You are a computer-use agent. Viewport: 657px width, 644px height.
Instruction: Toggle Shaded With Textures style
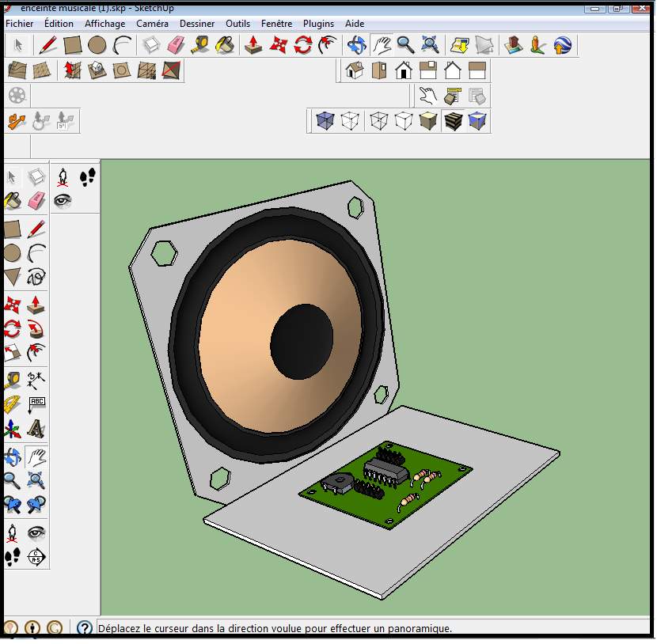pos(453,121)
